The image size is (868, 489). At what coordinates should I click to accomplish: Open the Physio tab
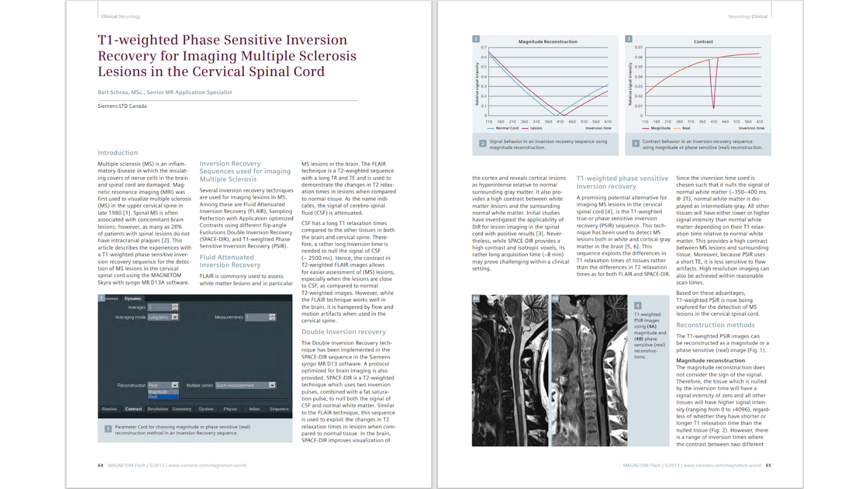230,409
